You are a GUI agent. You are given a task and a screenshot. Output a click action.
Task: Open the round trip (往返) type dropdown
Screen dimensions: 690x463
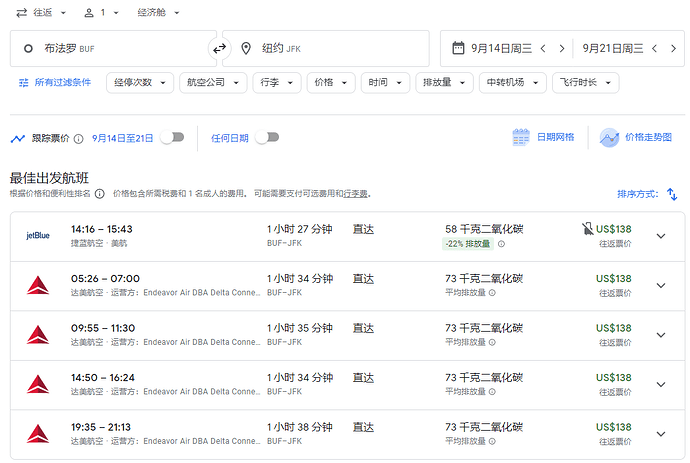[42, 13]
